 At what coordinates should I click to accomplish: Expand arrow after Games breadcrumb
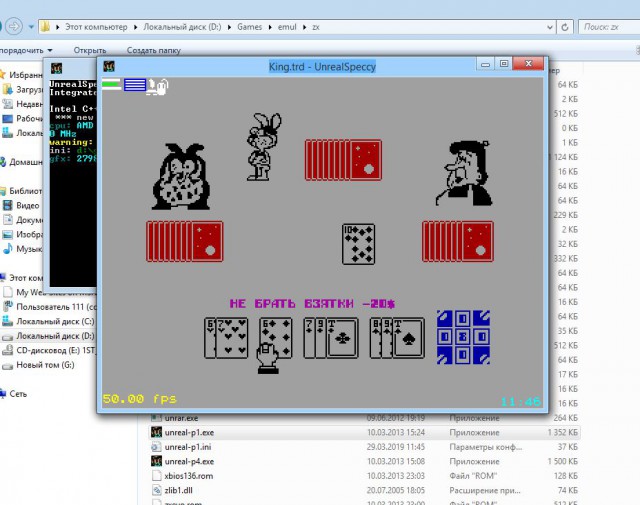(270, 27)
